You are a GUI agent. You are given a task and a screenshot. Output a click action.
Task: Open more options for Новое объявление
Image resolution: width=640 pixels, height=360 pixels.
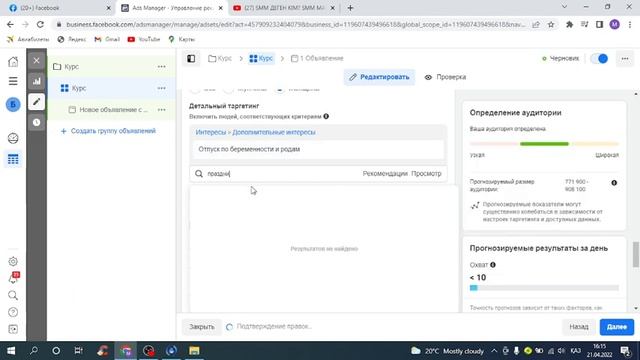pos(162,110)
